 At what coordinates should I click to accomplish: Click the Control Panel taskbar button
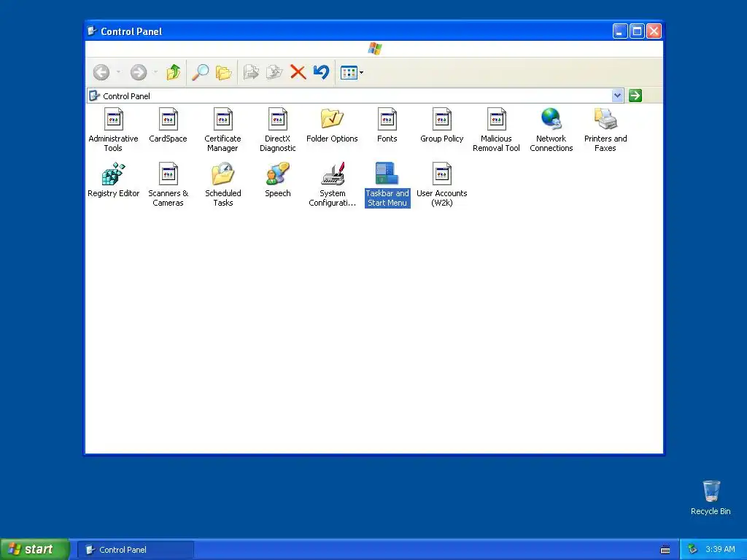[136, 550]
